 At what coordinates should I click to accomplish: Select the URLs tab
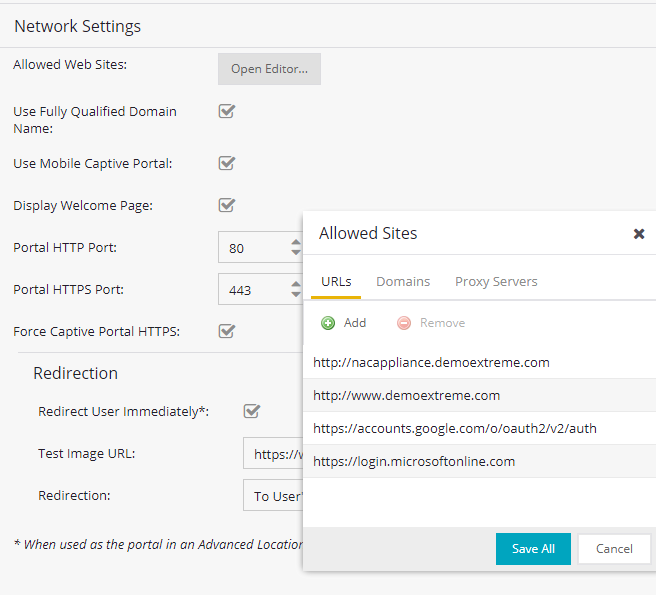coord(336,282)
